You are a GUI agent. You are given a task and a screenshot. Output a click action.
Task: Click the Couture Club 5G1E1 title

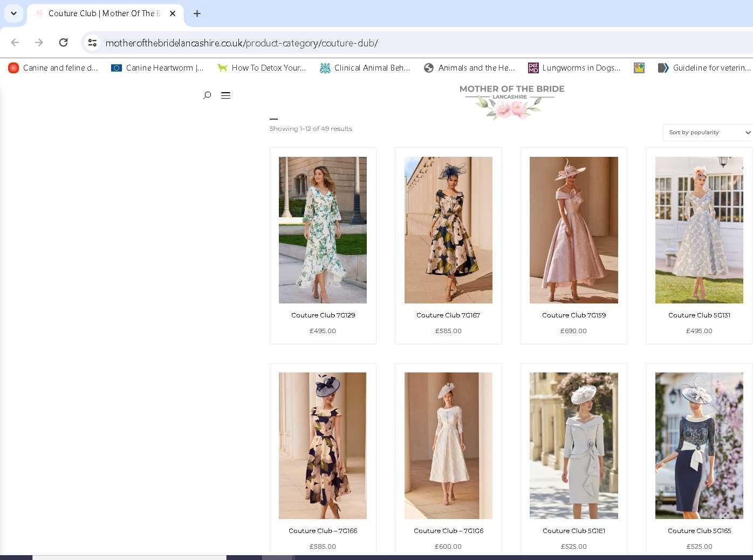pos(574,531)
